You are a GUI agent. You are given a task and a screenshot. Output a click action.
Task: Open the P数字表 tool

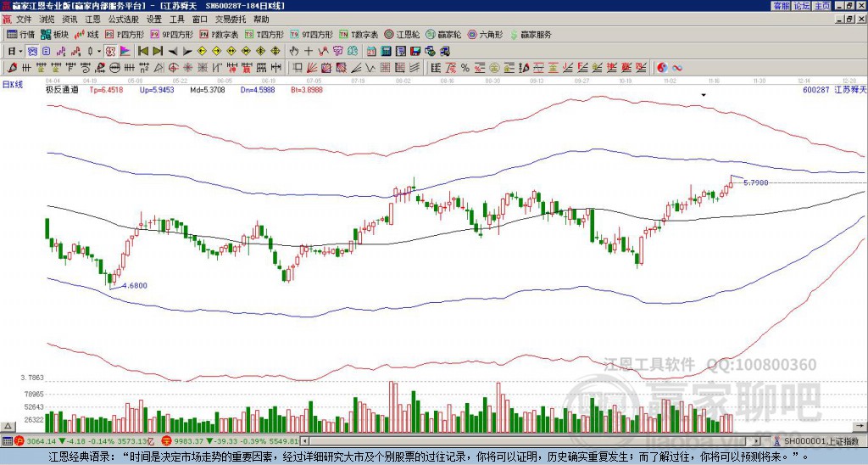[x=219, y=34]
